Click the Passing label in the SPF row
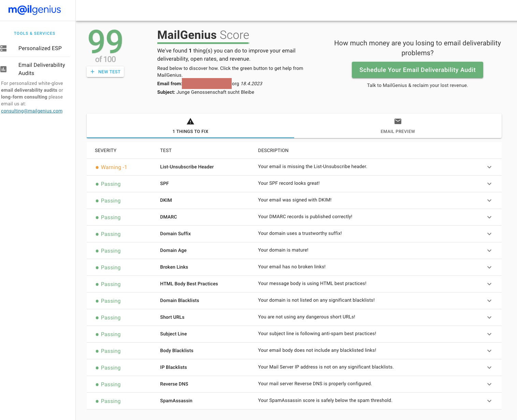The height and width of the screenshot is (420, 517). coord(111,184)
